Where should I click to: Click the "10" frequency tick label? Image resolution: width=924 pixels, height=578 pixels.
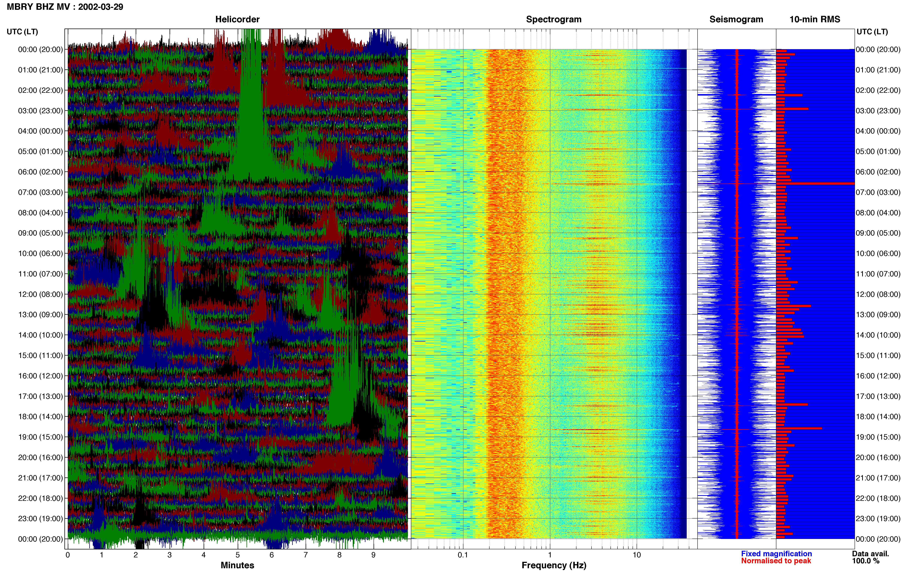pyautogui.click(x=636, y=555)
